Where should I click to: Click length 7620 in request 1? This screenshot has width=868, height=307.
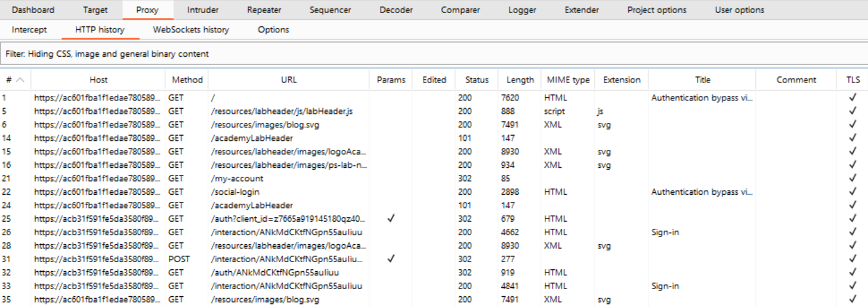[x=509, y=97]
